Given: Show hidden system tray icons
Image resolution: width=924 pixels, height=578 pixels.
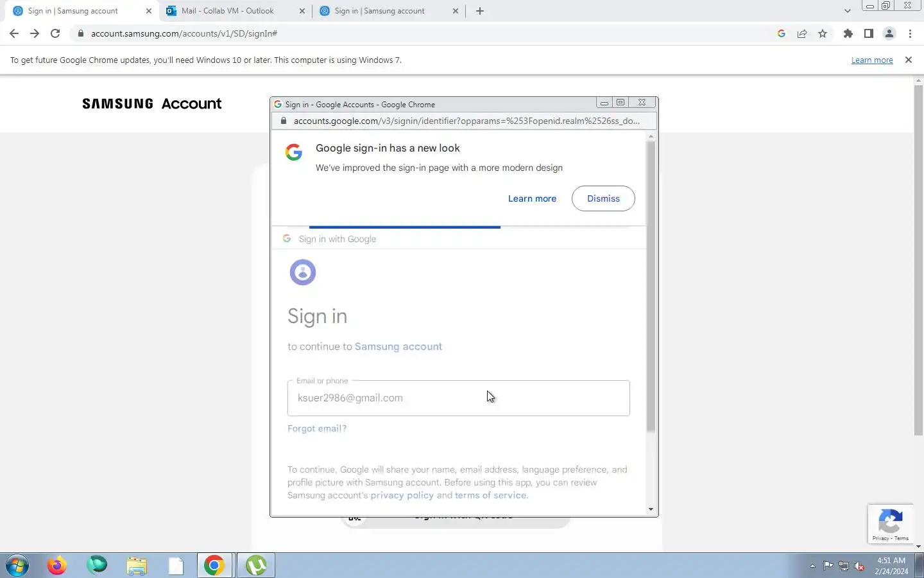Looking at the screenshot, I should [812, 566].
